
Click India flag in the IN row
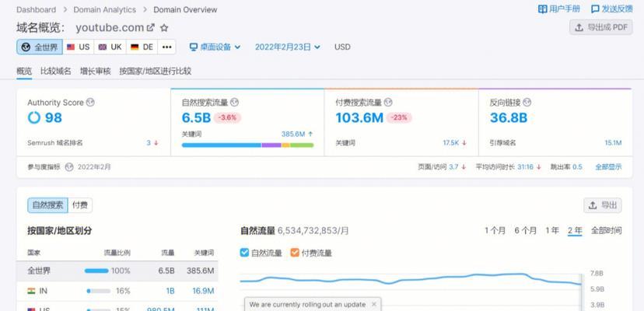click(x=31, y=291)
